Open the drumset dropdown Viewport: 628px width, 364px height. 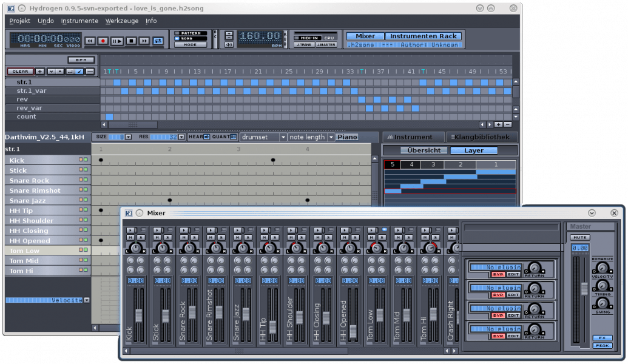[263, 137]
